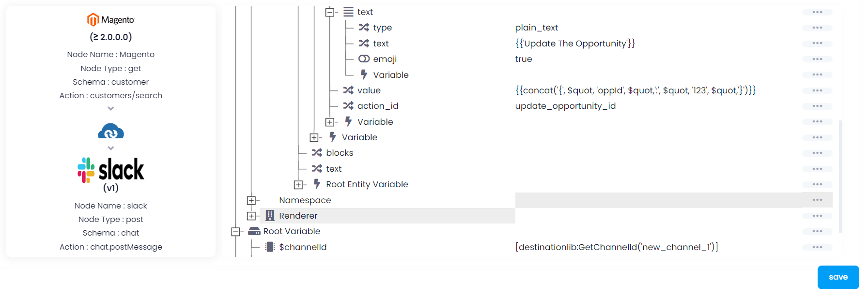Image resolution: width=868 pixels, height=297 pixels.
Task: Click the Magento logo icon
Action: [93, 19]
